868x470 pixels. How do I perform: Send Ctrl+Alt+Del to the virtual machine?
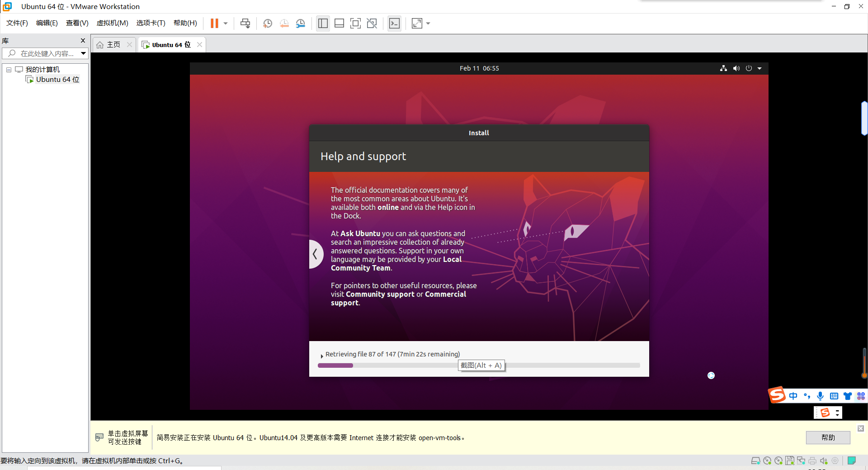tap(245, 23)
